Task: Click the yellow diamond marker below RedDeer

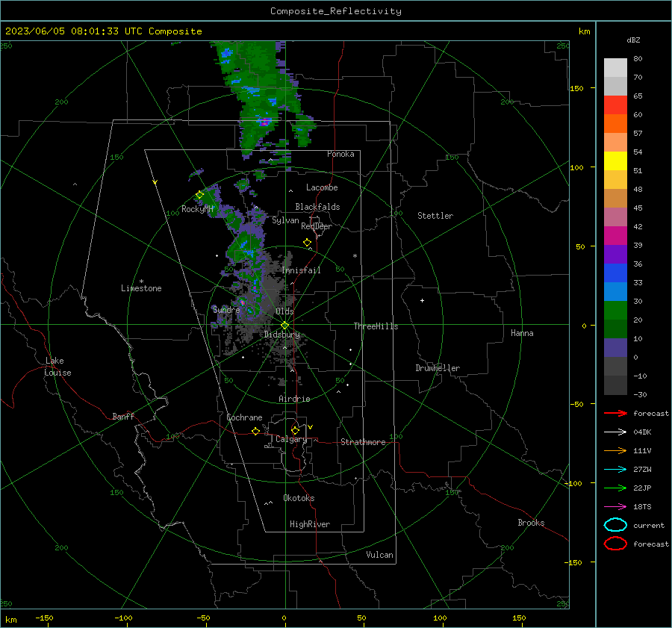Action: click(308, 243)
